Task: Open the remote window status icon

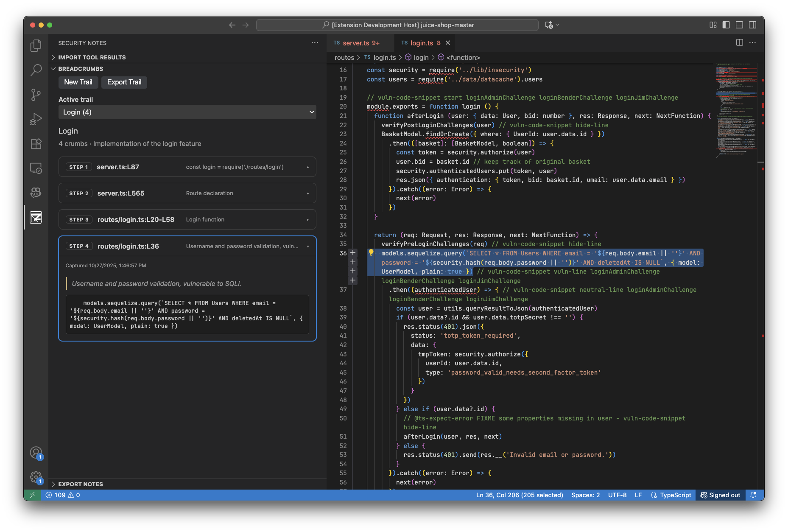Action: click(32, 495)
